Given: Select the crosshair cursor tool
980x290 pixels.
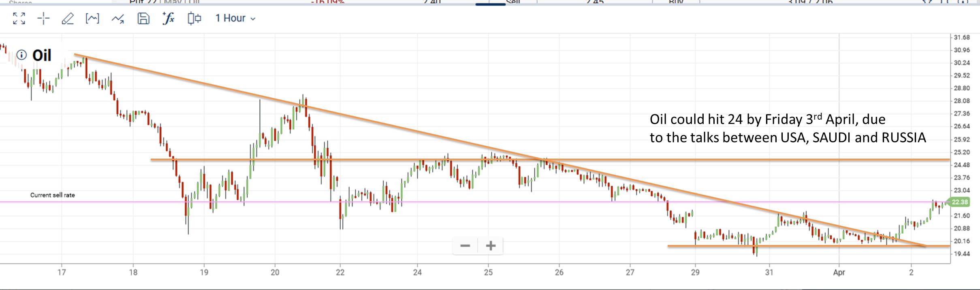Looking at the screenshot, I should tap(43, 18).
